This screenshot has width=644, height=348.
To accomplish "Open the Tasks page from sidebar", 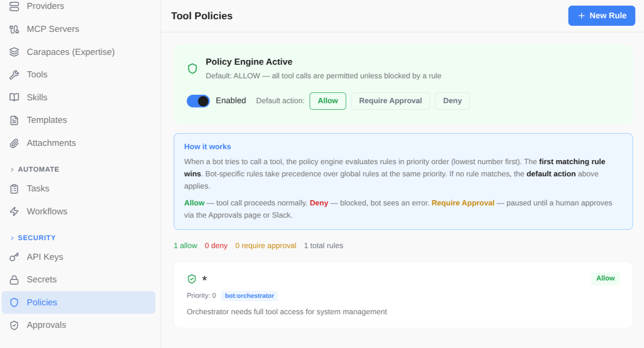I will pos(37,188).
